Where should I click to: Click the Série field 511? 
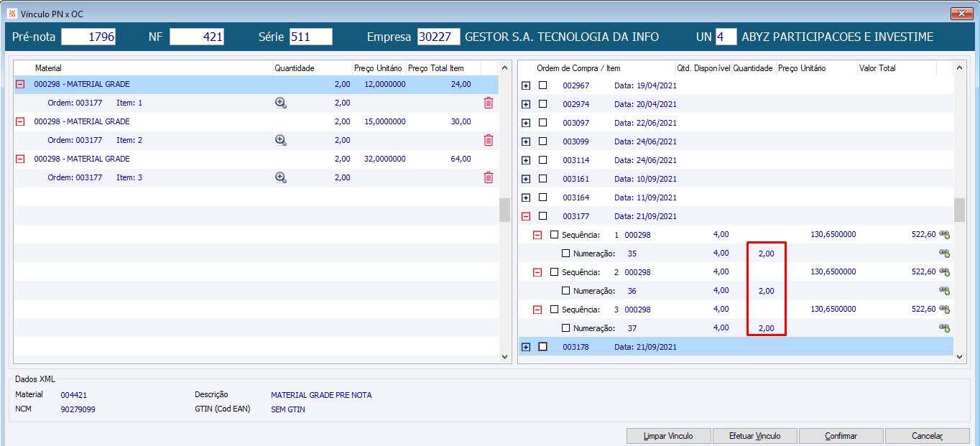310,37
